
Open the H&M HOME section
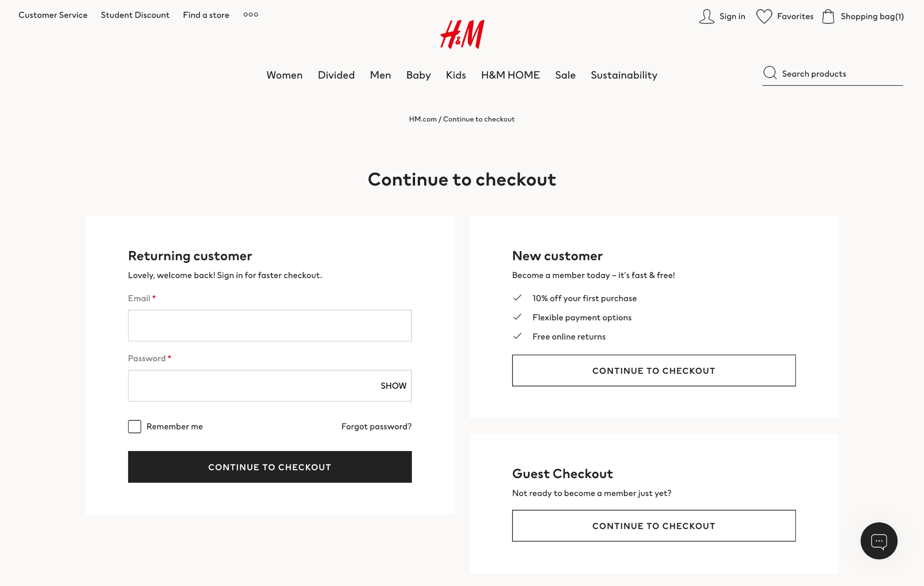tap(510, 75)
